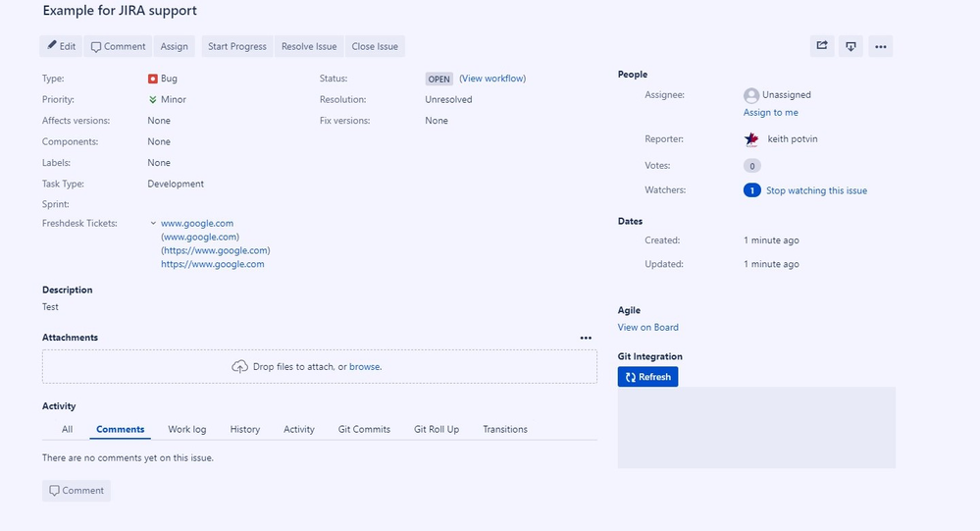The height and width of the screenshot is (531, 980).
Task: Open the View workflow link
Action: point(492,79)
